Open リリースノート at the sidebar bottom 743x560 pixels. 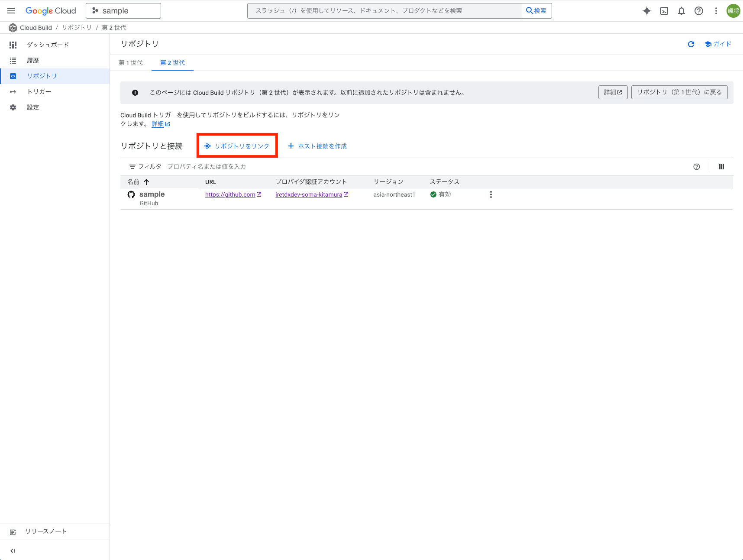click(x=55, y=531)
